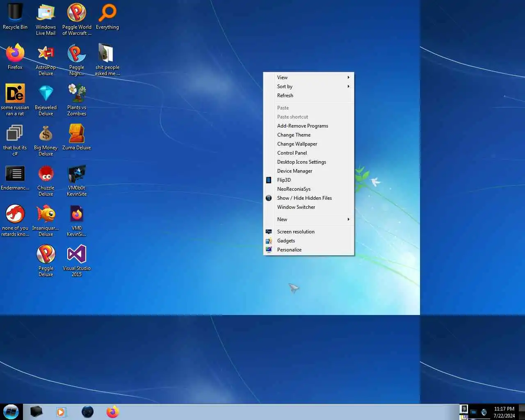Launch Flip3D from context menu
Screen dimensions: 525x420
point(308,180)
